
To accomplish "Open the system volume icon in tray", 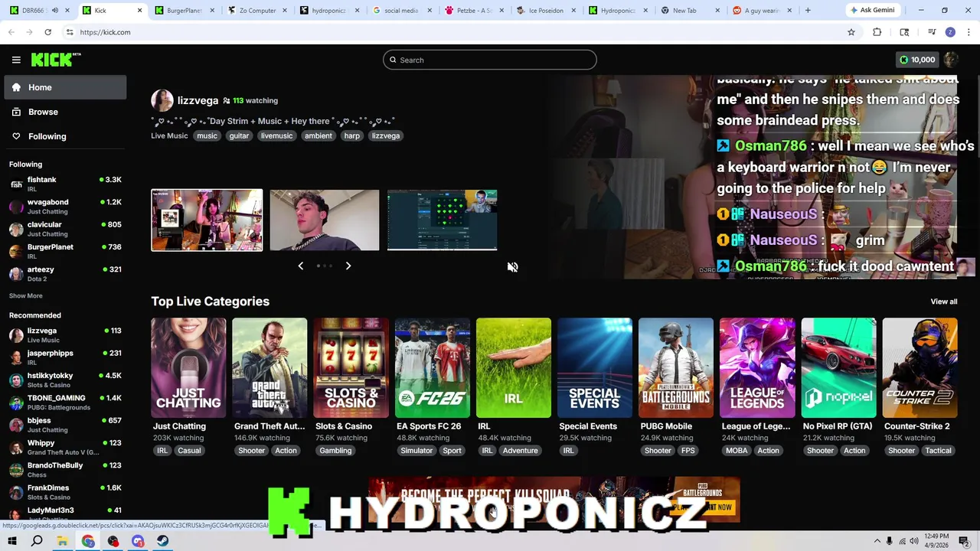I will coord(914,541).
